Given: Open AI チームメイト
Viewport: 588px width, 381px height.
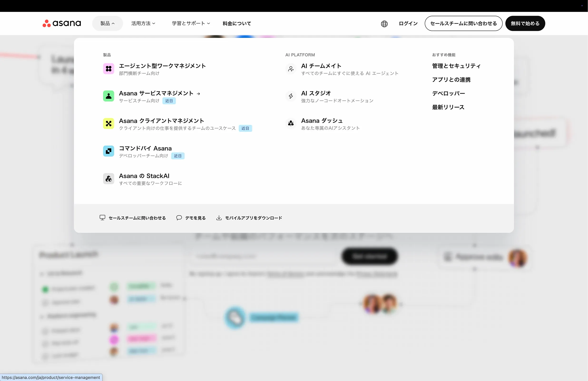Looking at the screenshot, I should pos(321,66).
